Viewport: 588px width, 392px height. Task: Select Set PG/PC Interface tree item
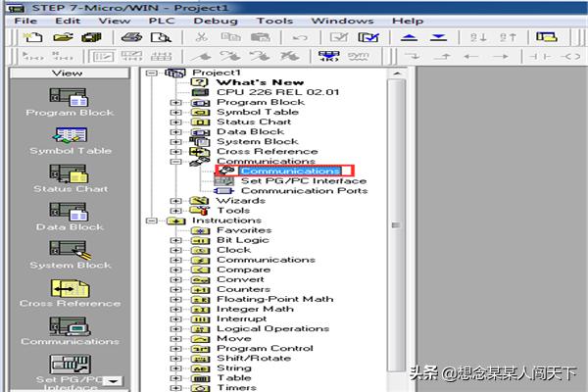coord(304,181)
